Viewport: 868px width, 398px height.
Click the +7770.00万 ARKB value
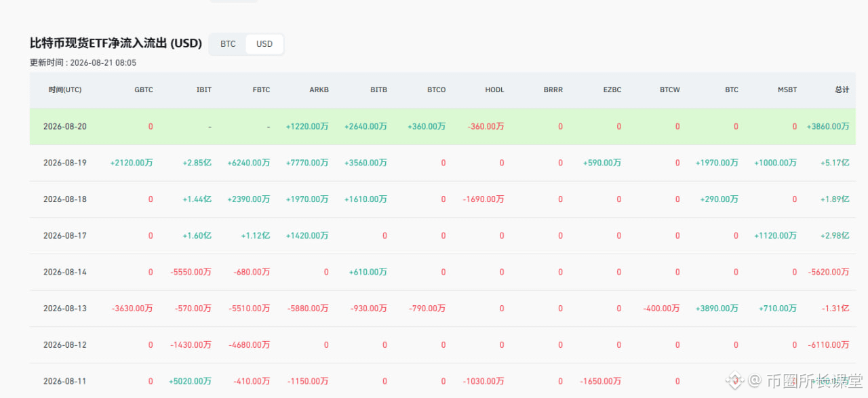307,163
